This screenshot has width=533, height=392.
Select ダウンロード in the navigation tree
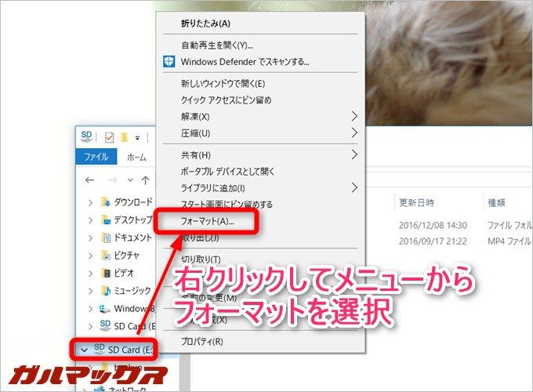click(x=133, y=202)
